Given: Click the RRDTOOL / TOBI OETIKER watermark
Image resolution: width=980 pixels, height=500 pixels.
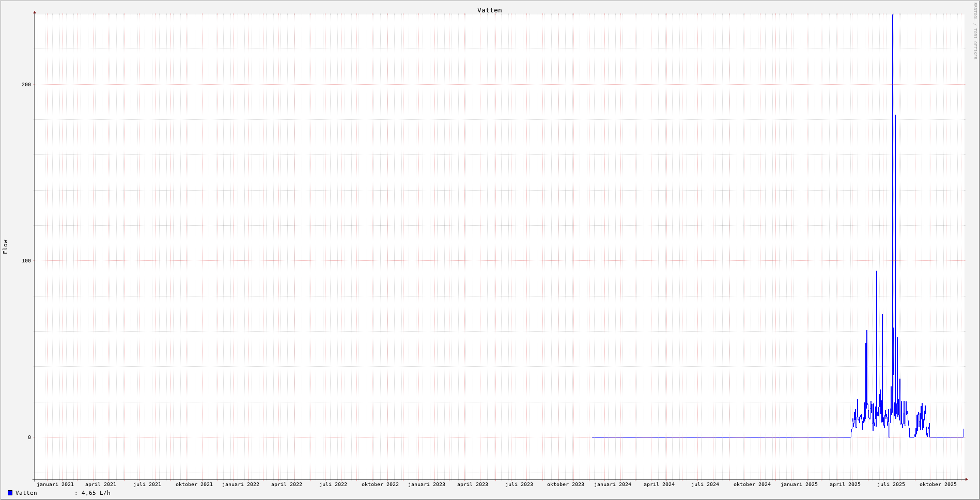Looking at the screenshot, I should coord(975,31).
